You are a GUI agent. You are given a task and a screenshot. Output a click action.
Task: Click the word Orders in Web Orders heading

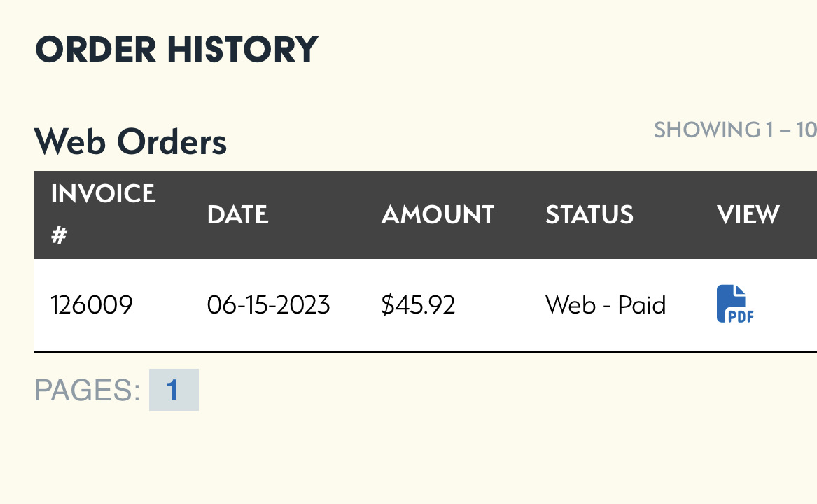coord(172,142)
